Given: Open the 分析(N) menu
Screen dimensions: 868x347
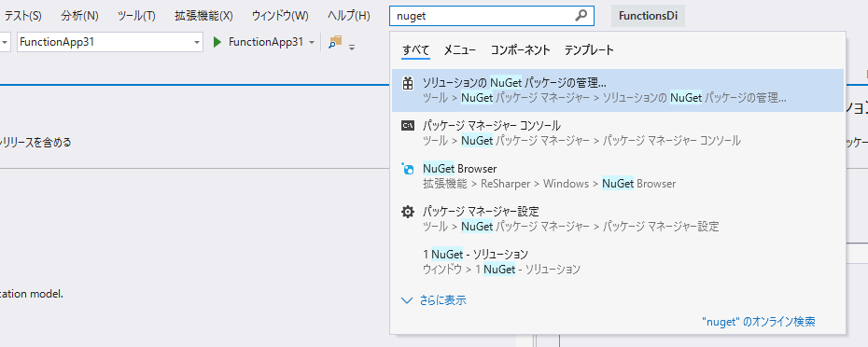Looking at the screenshot, I should [79, 16].
